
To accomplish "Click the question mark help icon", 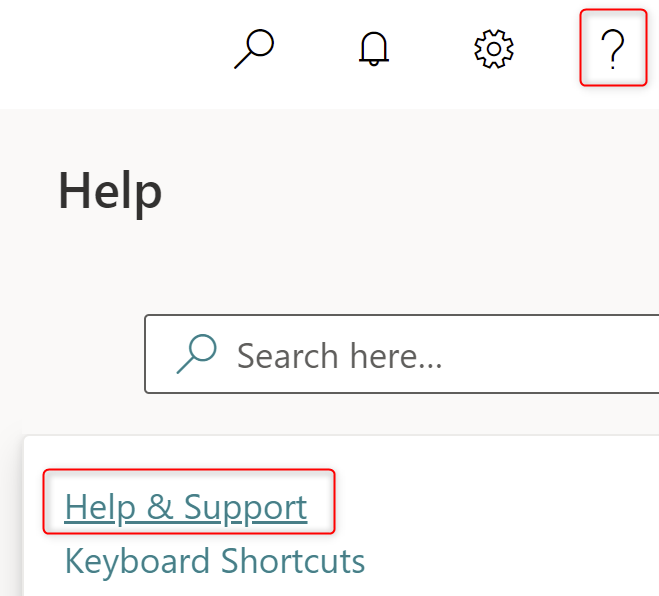I will pyautogui.click(x=613, y=48).
